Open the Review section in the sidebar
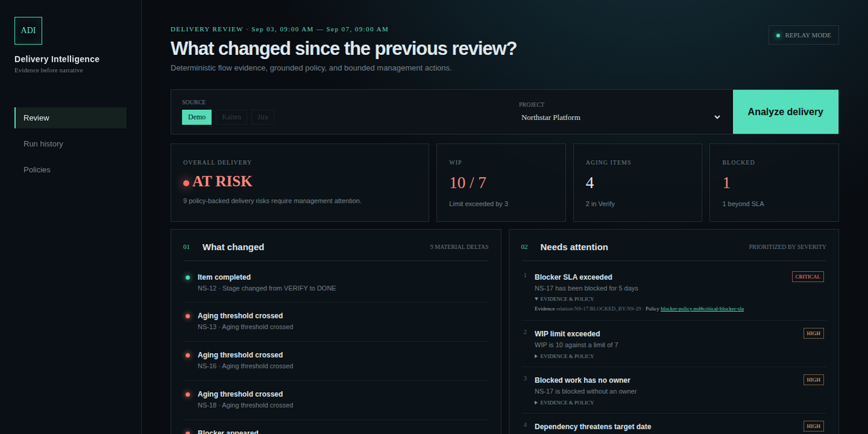Screen dimensions: 868x434 pyautogui.click(x=71, y=118)
